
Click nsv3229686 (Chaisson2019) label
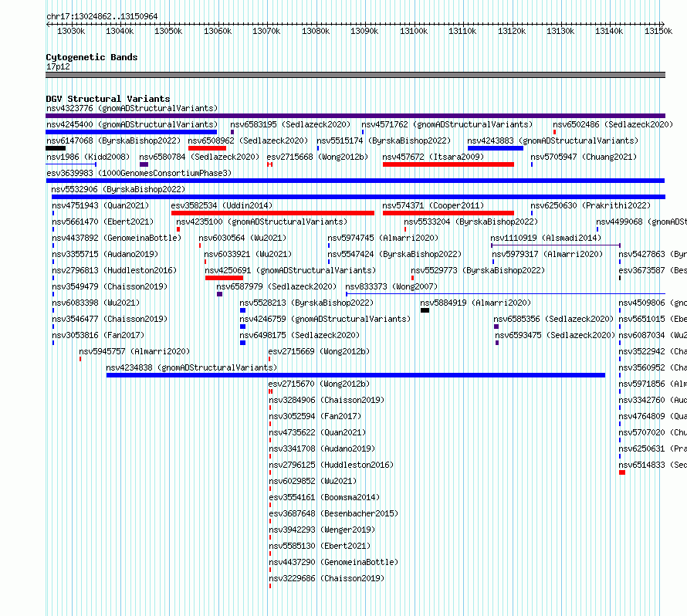click(x=327, y=578)
